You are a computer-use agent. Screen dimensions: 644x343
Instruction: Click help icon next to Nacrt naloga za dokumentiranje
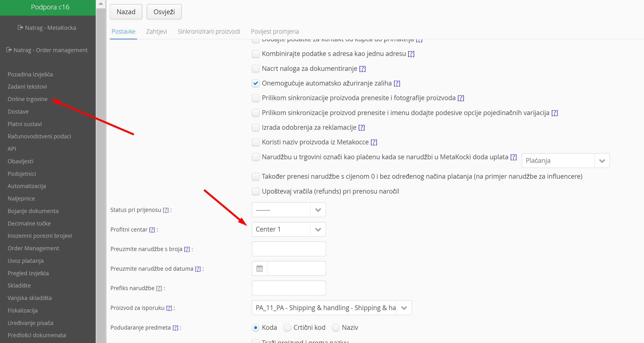tap(362, 68)
